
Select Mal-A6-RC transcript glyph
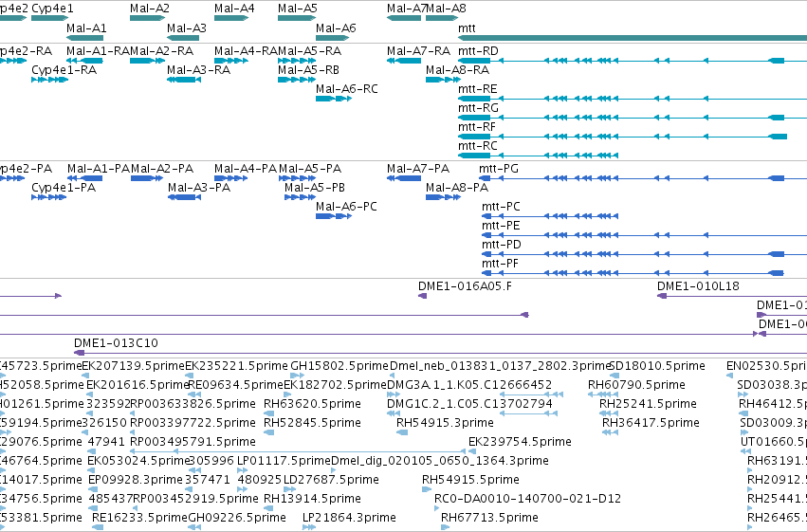point(334,99)
